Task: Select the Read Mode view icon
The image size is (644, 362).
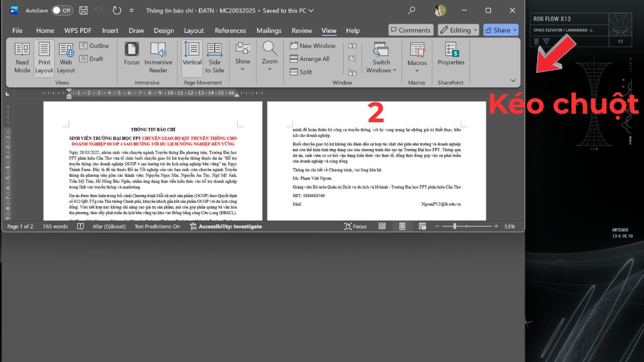Action: pos(21,57)
